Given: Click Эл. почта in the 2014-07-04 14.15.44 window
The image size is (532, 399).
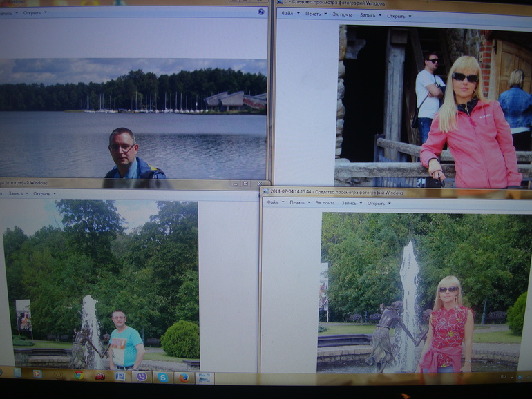Looking at the screenshot, I should 325,203.
